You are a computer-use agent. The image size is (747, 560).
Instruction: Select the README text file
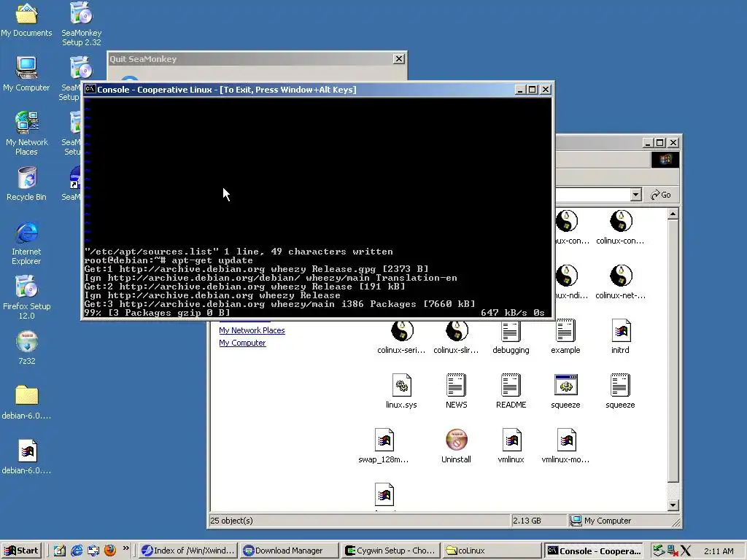(x=511, y=392)
